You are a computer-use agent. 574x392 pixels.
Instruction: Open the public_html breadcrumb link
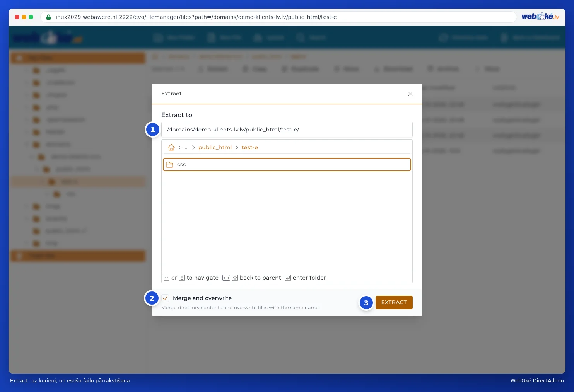point(215,147)
